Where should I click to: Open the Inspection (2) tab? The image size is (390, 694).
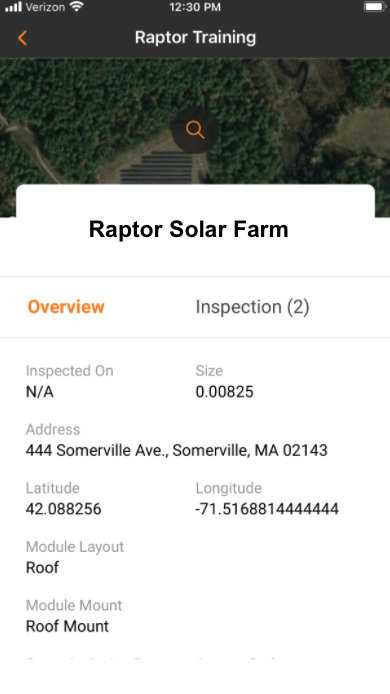coord(252,307)
